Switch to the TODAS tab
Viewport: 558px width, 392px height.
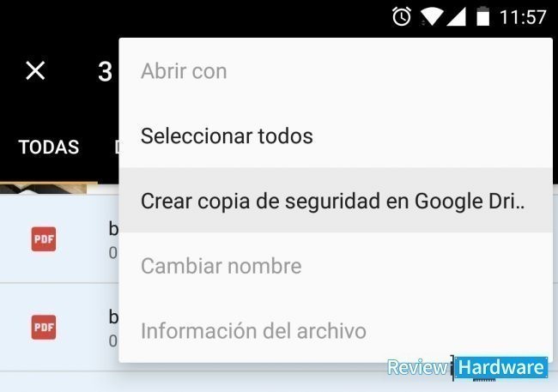(x=49, y=147)
